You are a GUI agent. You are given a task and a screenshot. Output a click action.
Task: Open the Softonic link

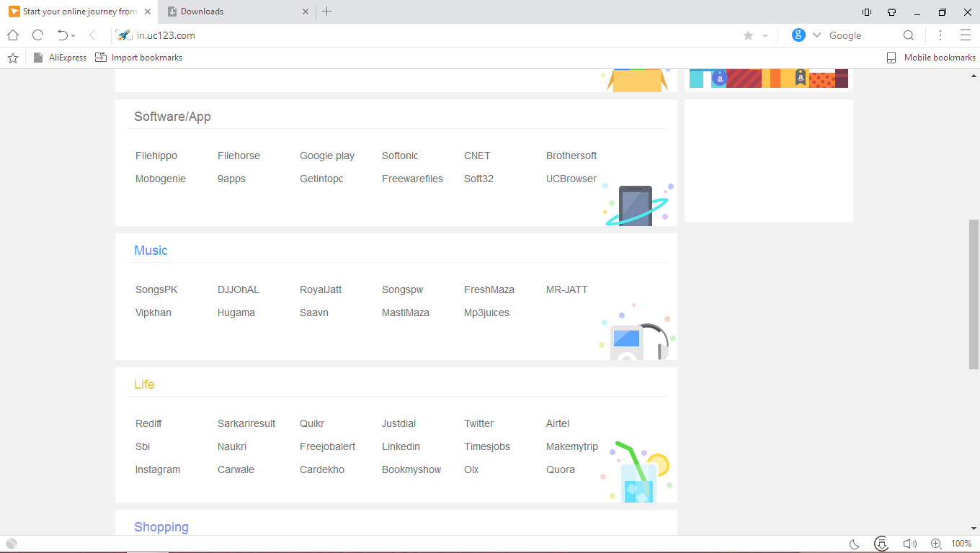click(x=400, y=156)
